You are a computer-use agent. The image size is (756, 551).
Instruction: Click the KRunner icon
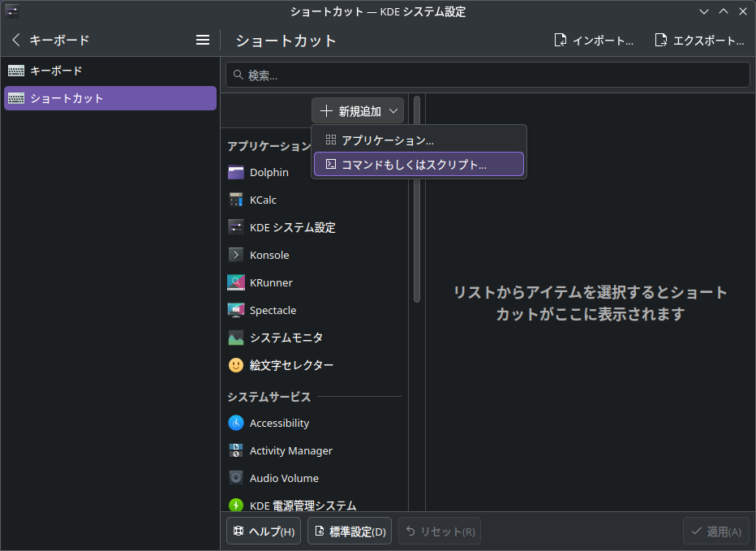coord(236,282)
